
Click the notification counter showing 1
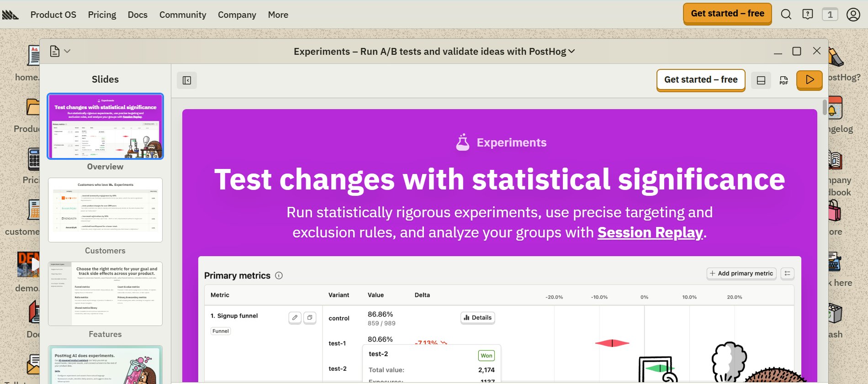coord(830,14)
